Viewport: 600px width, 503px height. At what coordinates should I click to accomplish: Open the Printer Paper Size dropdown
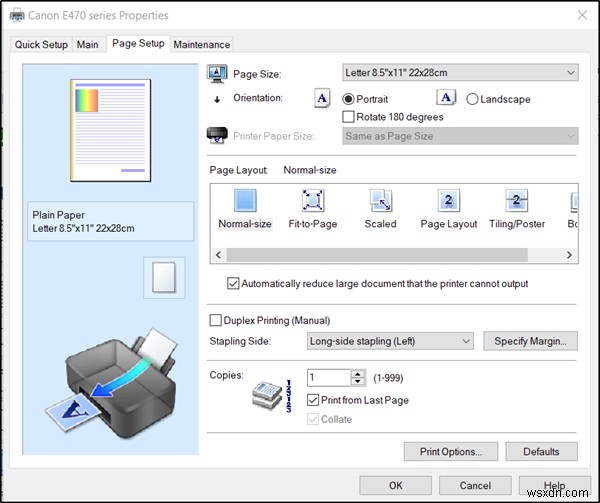coord(460,136)
